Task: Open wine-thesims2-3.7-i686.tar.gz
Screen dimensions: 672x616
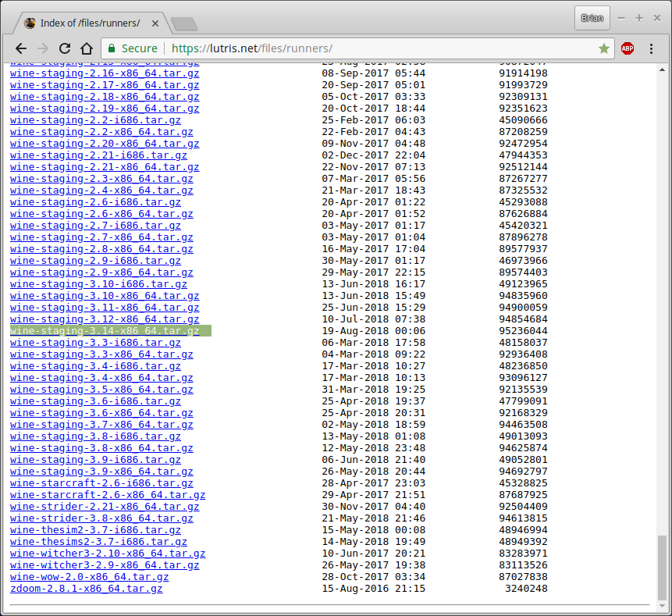Action: tap(98, 542)
